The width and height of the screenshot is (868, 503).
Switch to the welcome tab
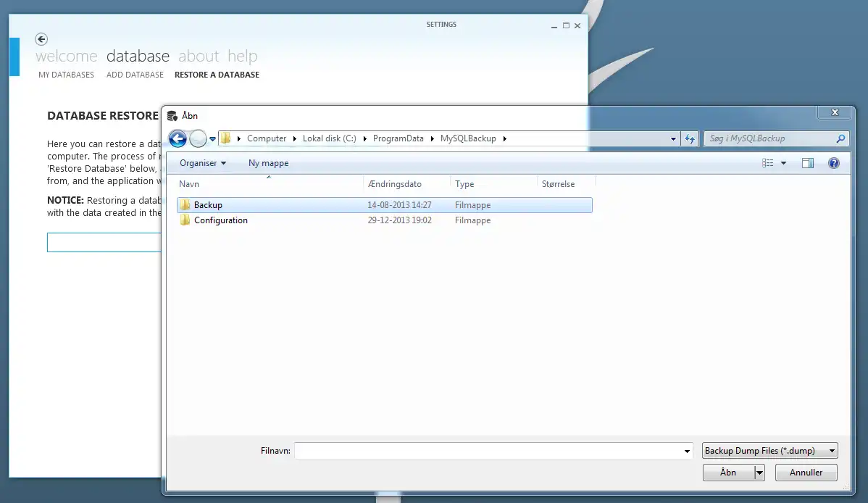[x=67, y=56]
